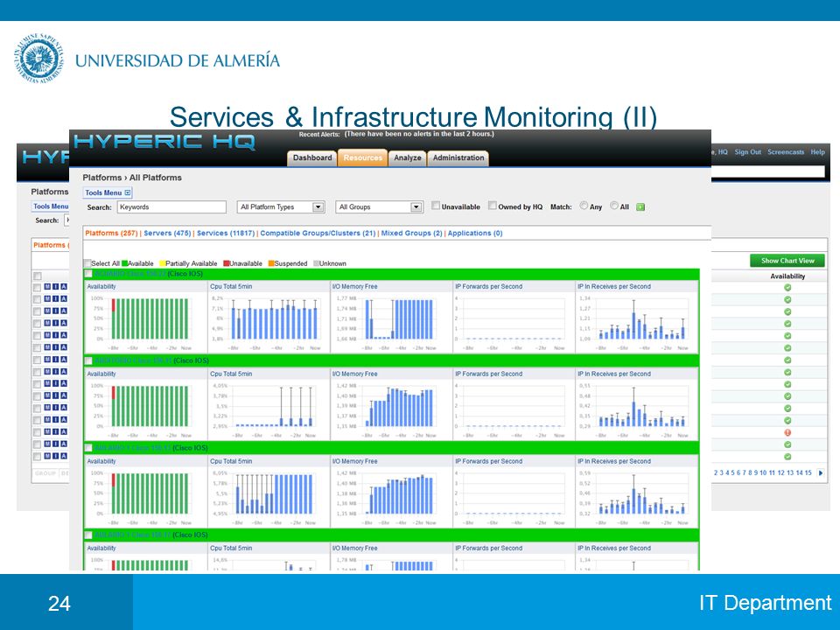The width and height of the screenshot is (840, 630).
Task: Click the Availability column header
Action: (x=787, y=276)
